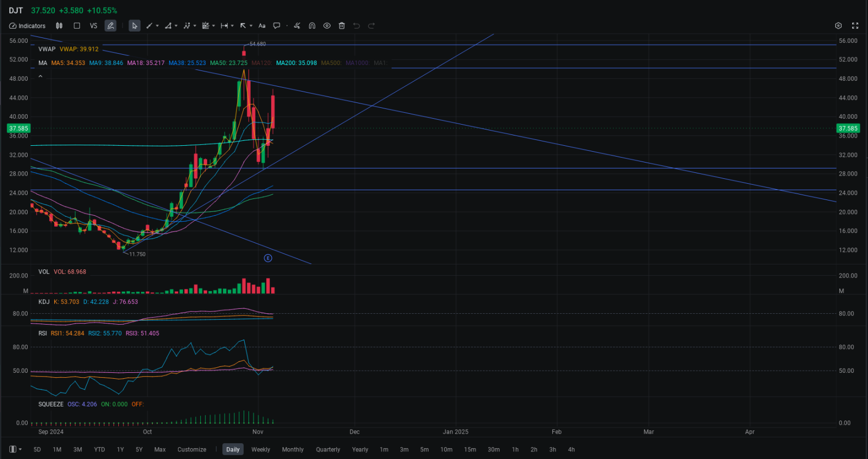Toggle the drawing tools pen button

pyautogui.click(x=110, y=25)
